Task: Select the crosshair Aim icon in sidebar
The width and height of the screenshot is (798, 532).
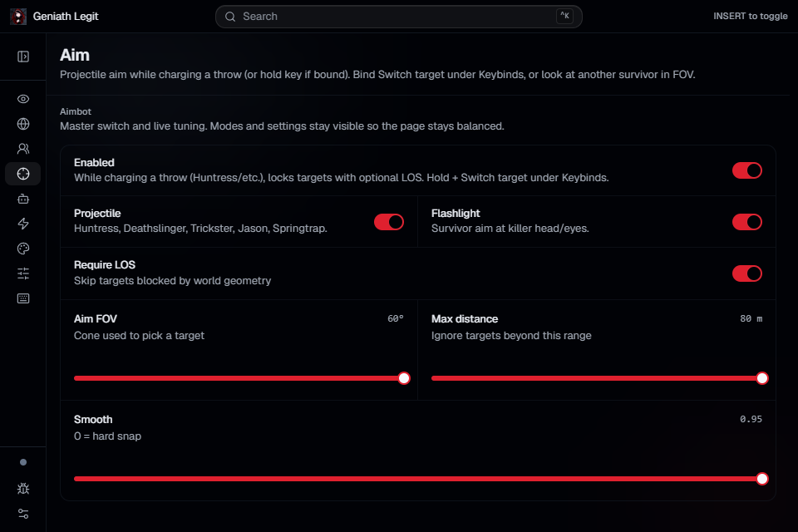Action: coord(23,174)
